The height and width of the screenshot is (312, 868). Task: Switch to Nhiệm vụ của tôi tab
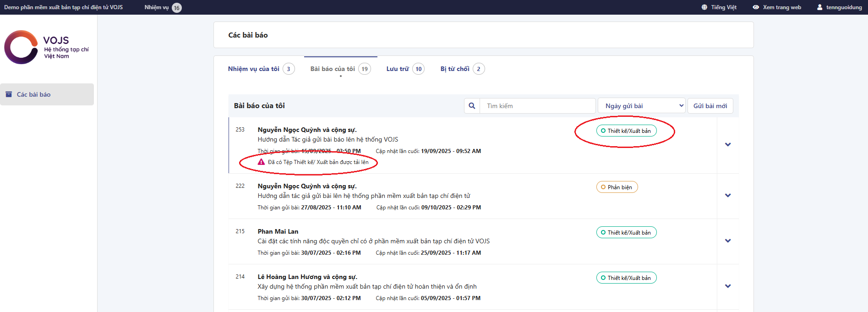pyautogui.click(x=254, y=69)
